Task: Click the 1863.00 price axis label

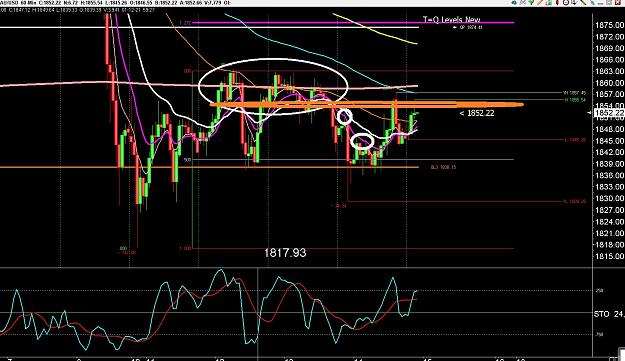Action: coord(609,71)
